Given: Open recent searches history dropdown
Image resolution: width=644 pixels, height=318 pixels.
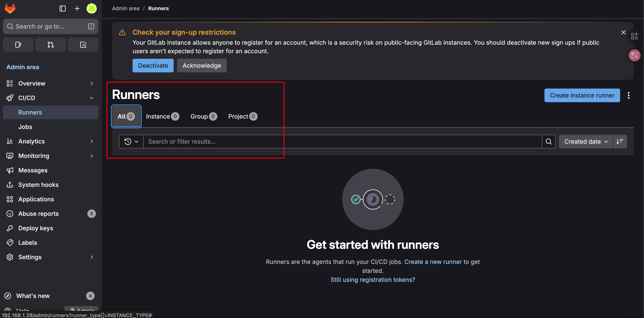Looking at the screenshot, I should click(x=131, y=142).
